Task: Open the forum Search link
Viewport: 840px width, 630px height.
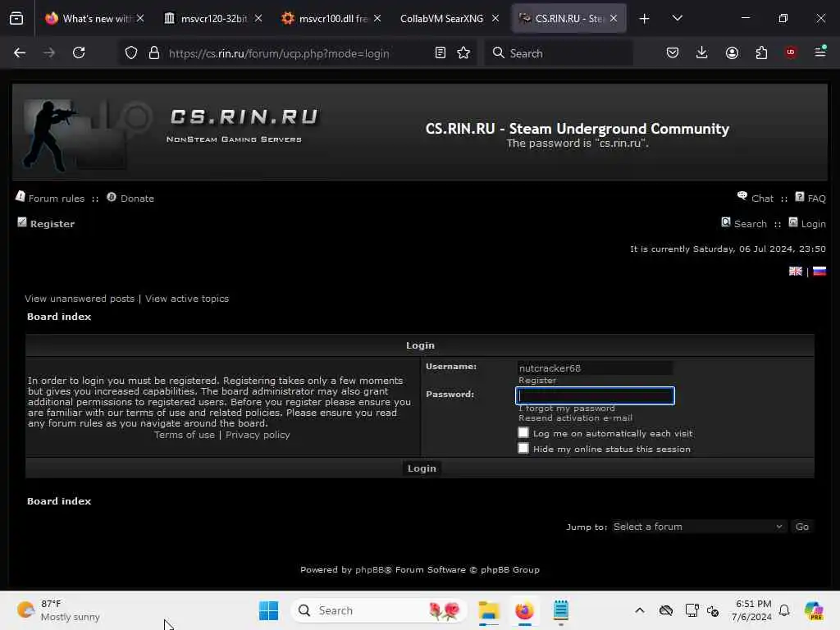Action: coord(751,224)
